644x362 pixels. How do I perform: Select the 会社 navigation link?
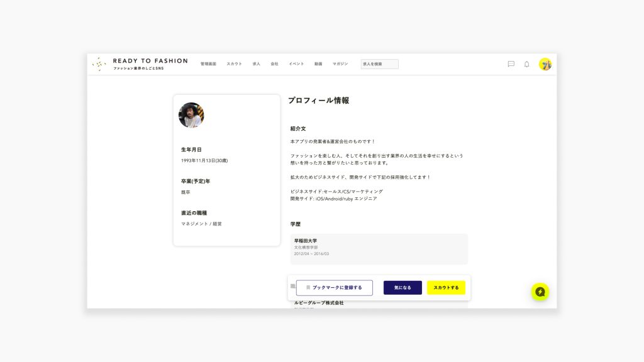(274, 64)
